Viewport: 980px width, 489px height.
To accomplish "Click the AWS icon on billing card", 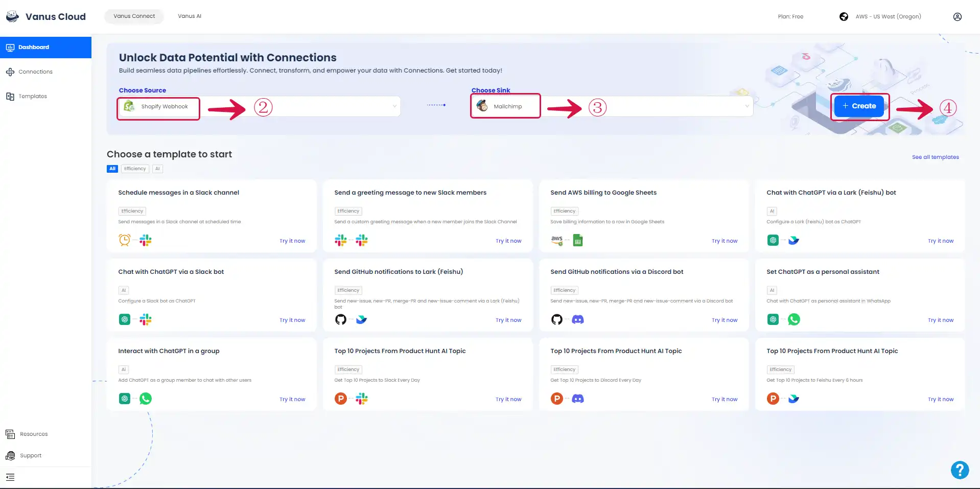I will [557, 240].
